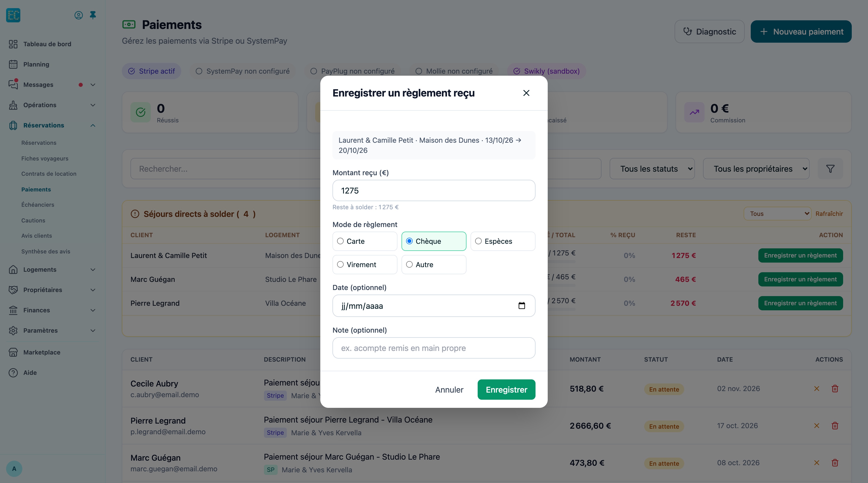Viewport: 868px width, 483px height.
Task: Open Marketplace in the sidebar
Action: click(42, 352)
